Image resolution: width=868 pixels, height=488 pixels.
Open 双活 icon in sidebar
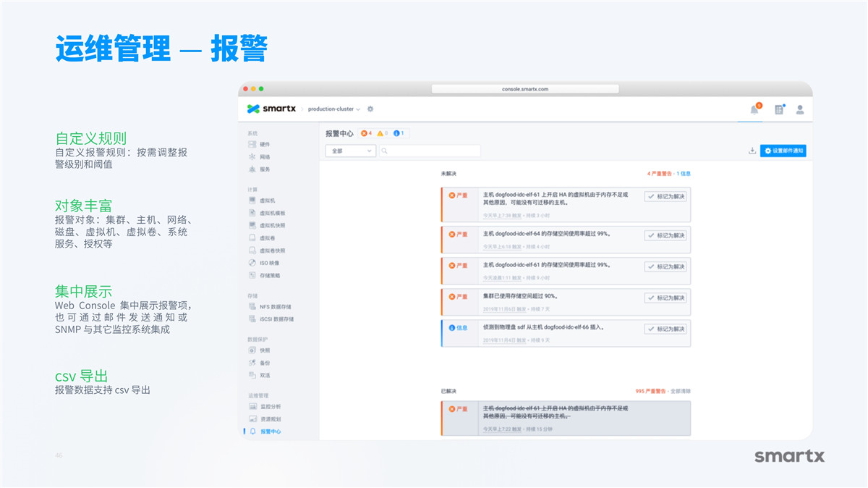[x=252, y=375]
